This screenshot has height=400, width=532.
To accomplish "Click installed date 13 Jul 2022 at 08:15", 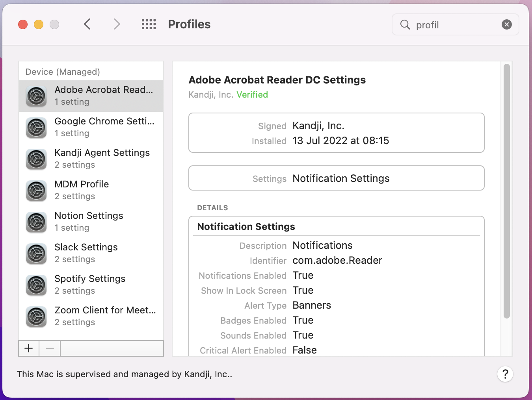I will tap(340, 141).
